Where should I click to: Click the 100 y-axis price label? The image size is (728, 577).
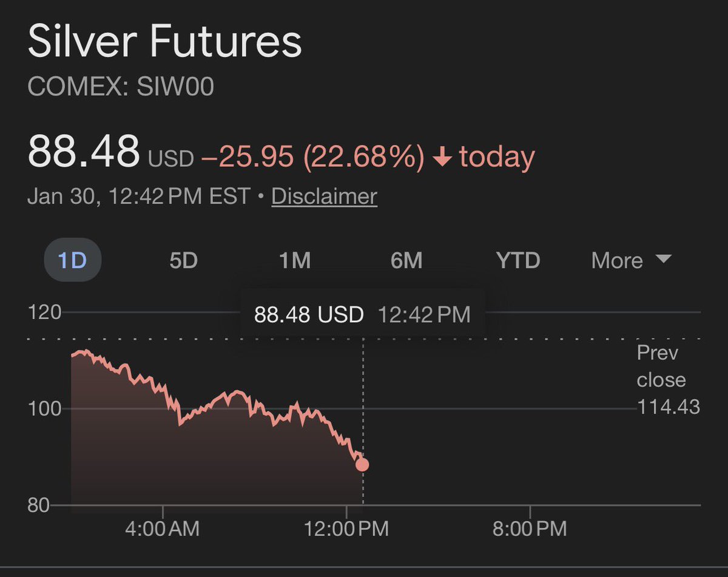click(45, 409)
